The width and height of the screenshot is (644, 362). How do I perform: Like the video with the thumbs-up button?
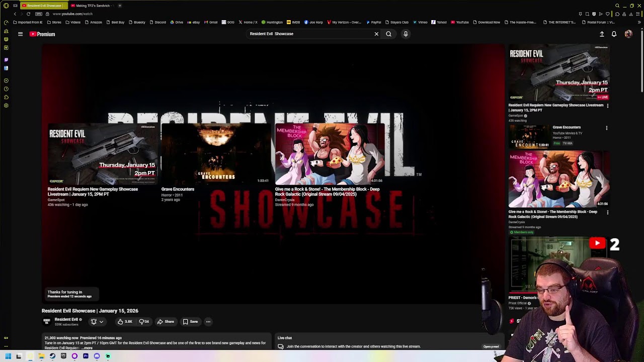(x=124, y=322)
